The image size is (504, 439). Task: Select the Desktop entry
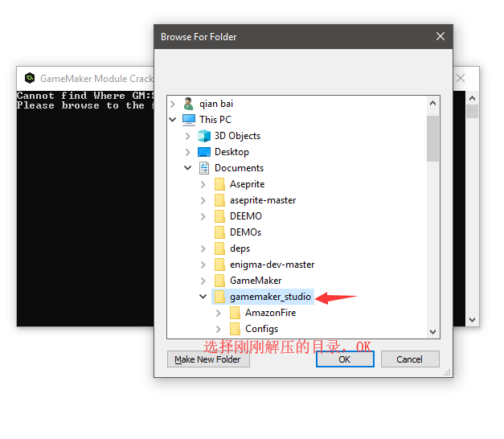coord(232,152)
